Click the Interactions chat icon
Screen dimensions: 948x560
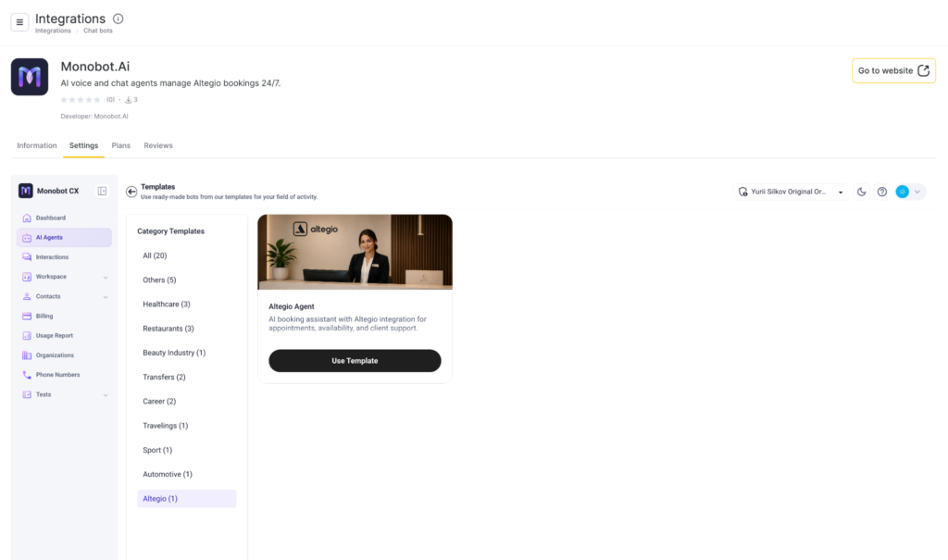[27, 257]
